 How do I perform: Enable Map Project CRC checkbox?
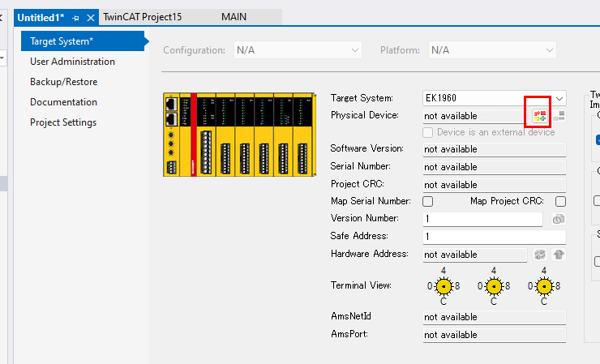point(560,201)
